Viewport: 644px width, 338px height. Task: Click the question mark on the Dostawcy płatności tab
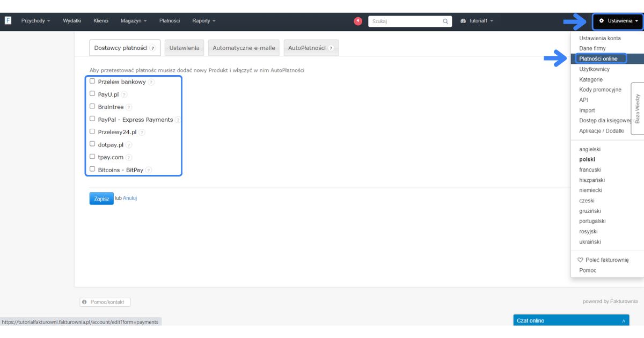coord(152,48)
